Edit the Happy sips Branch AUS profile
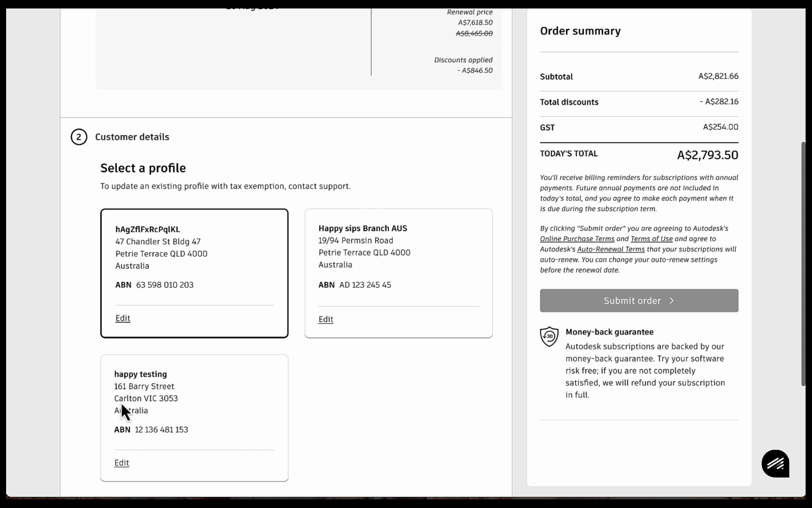The image size is (812, 508). click(x=326, y=319)
